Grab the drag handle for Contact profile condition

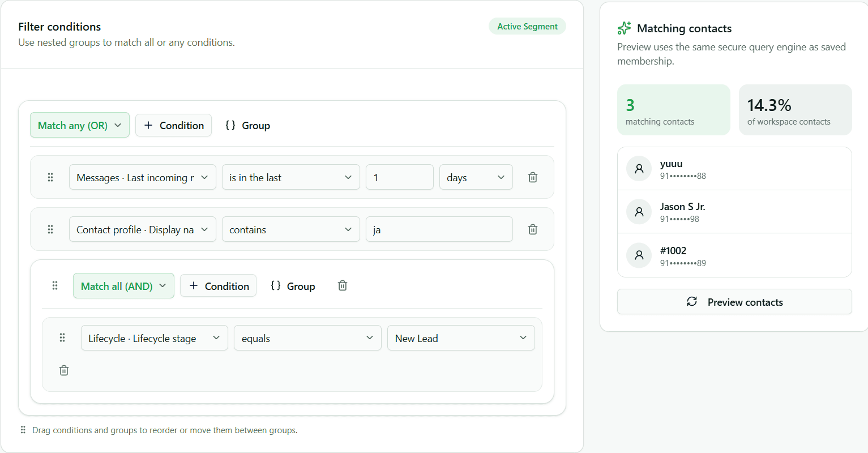click(x=50, y=229)
